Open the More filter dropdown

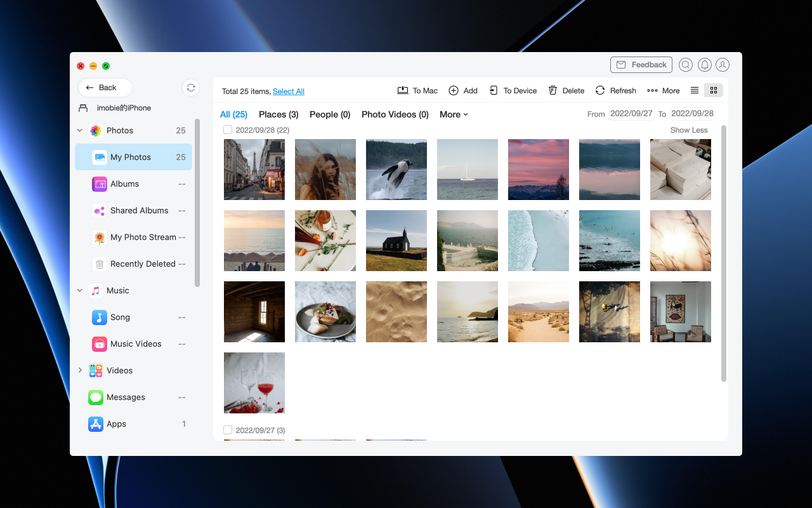tap(454, 114)
